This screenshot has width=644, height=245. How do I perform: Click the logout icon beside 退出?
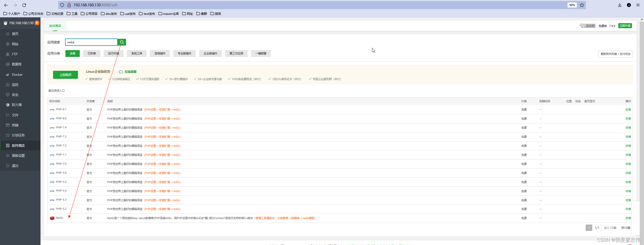click(x=8, y=166)
